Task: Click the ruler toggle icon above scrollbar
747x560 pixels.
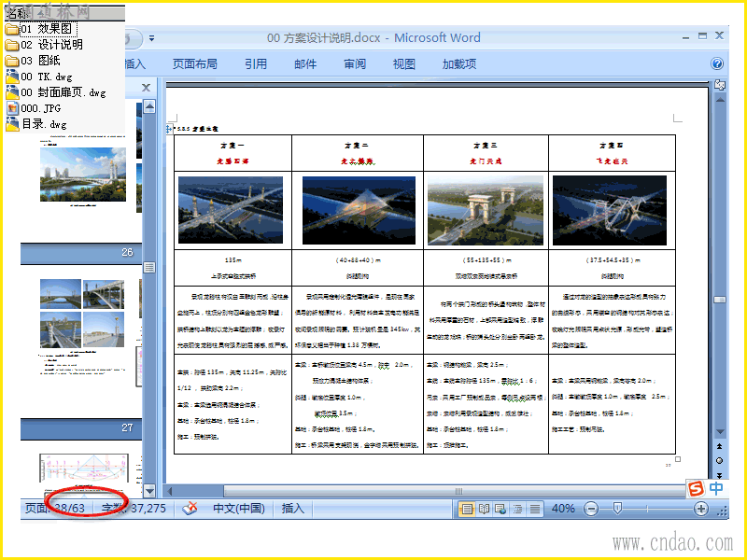Action: click(719, 85)
